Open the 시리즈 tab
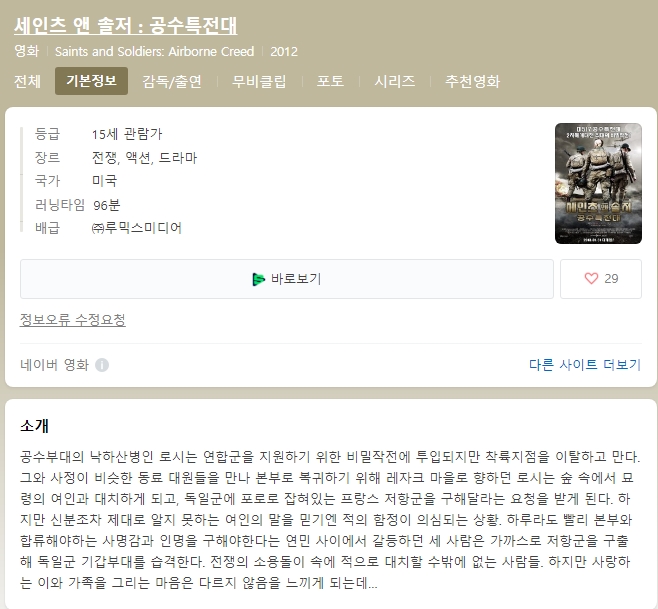The image size is (658, 609). coord(394,81)
